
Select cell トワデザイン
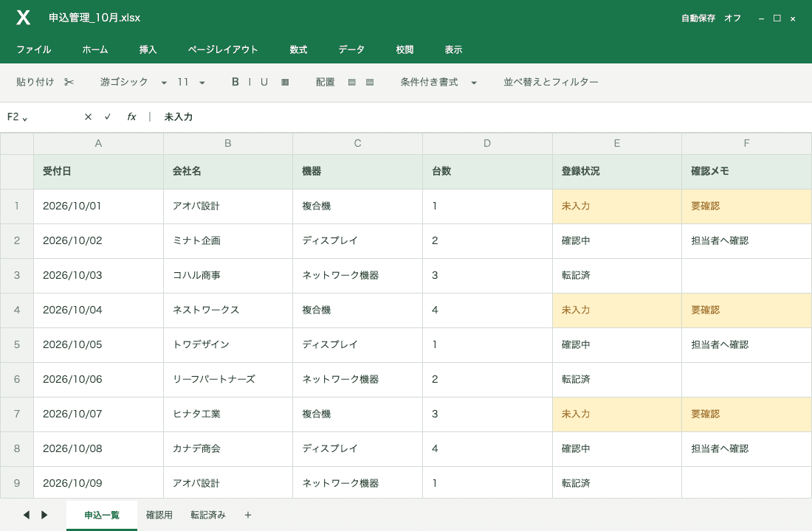[x=228, y=344]
